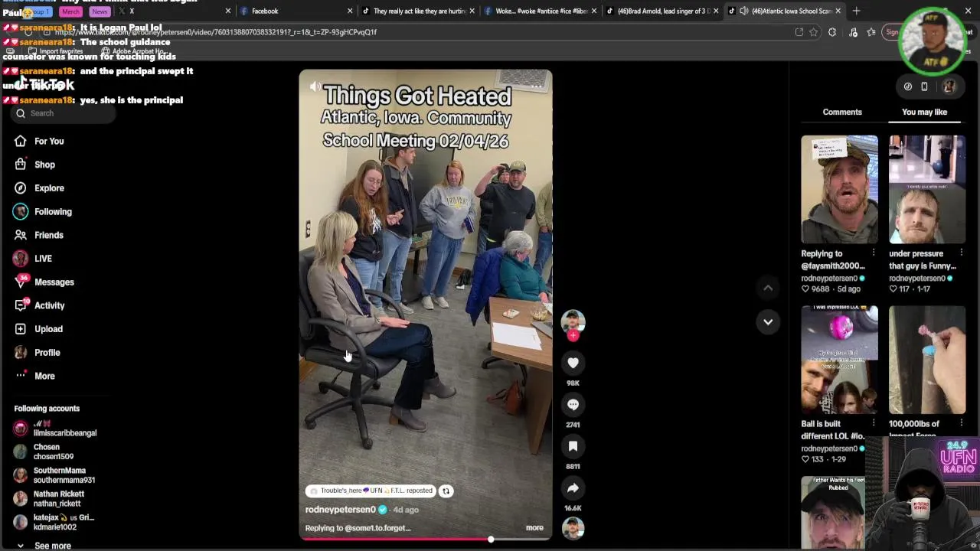Like the video with heart icon
The image size is (980, 551).
573,363
